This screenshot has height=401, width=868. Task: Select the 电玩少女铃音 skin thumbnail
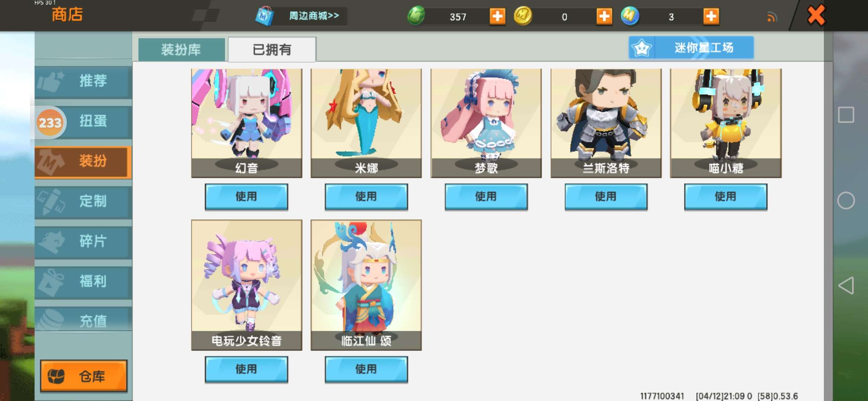(x=247, y=285)
